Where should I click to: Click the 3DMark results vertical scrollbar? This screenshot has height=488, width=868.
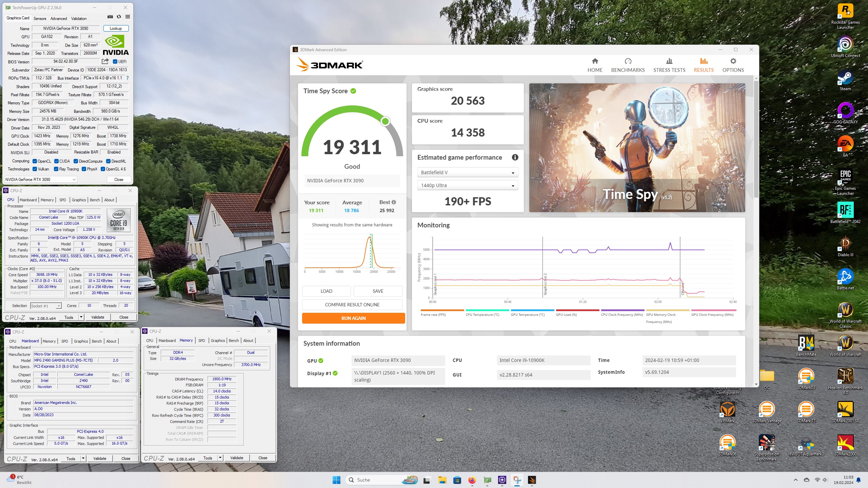(x=756, y=139)
